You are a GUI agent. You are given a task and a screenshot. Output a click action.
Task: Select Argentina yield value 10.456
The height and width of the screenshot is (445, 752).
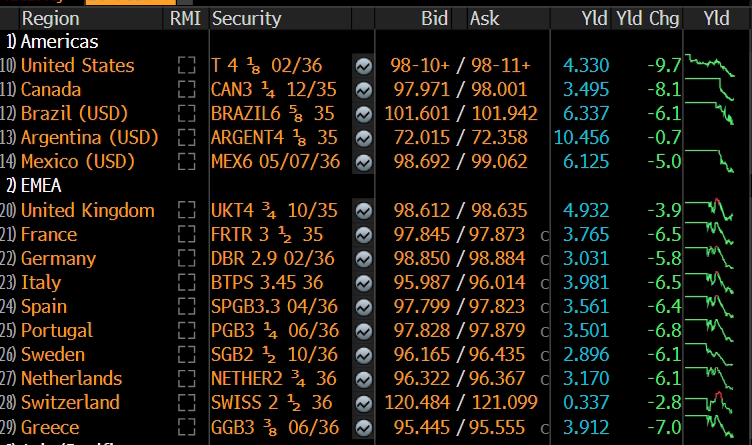(581, 138)
